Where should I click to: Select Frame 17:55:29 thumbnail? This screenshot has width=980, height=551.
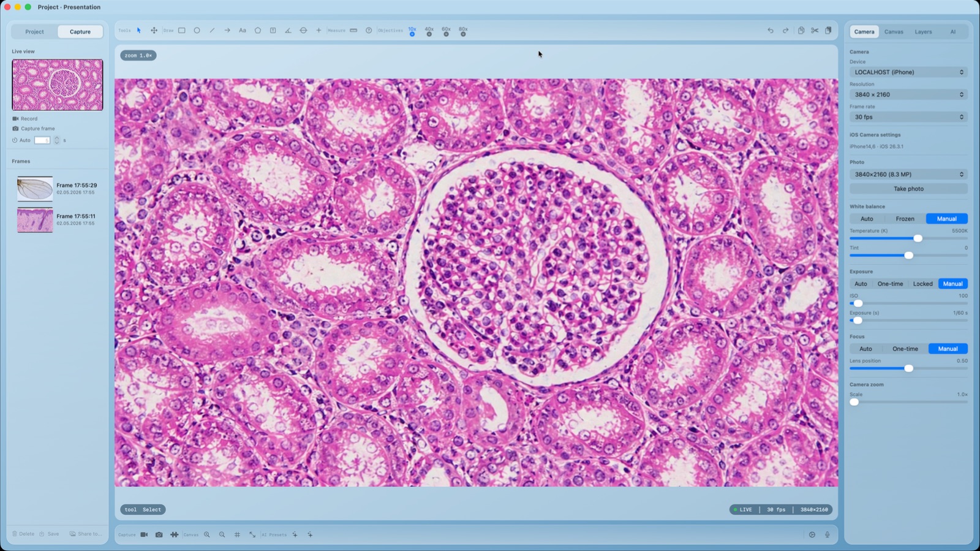[35, 189]
